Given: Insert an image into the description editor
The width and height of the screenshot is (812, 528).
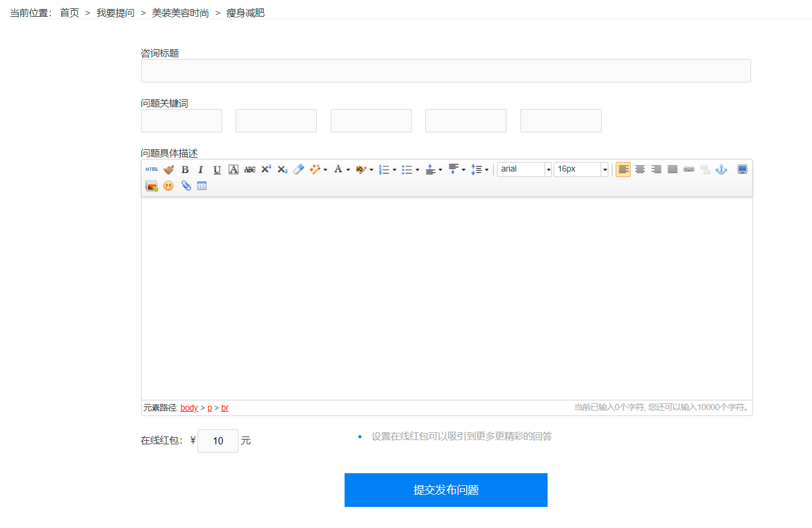Looking at the screenshot, I should (x=151, y=185).
